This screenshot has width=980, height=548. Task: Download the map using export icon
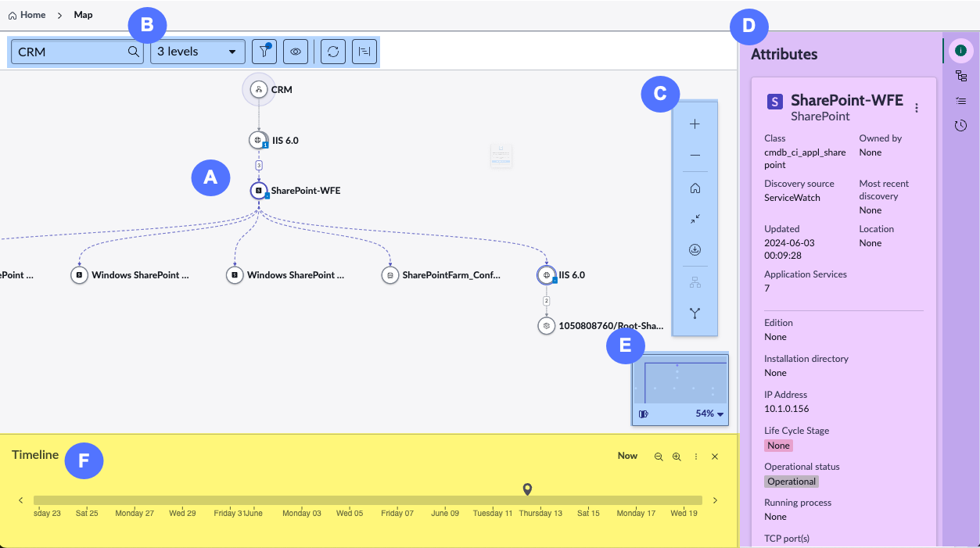(695, 250)
